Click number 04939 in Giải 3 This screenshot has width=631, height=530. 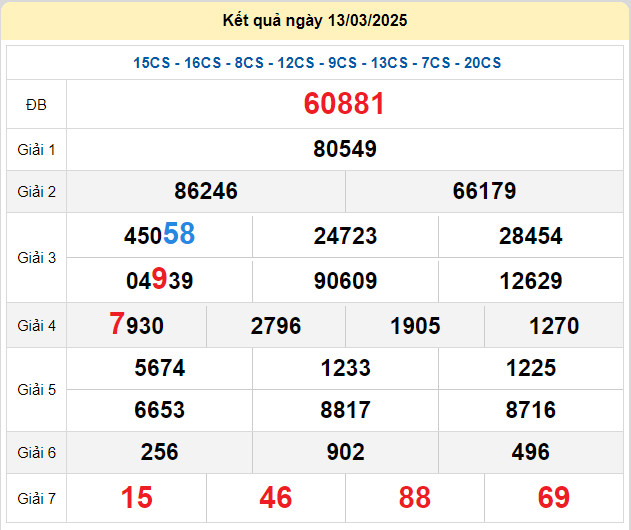[159, 279]
